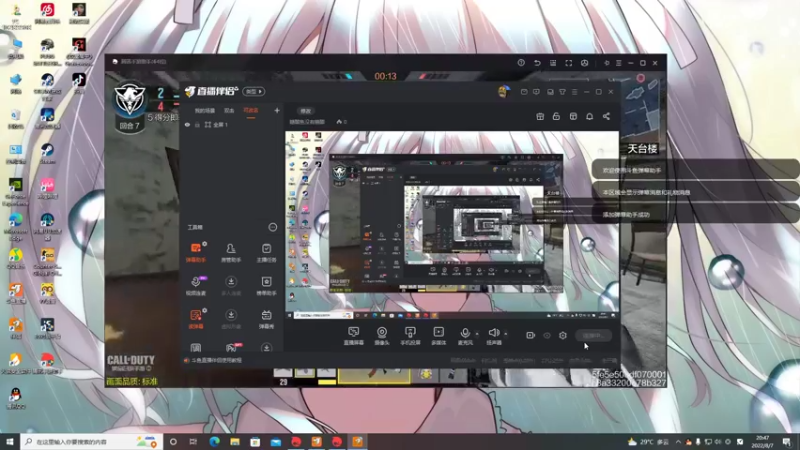Open the gift box icon above preview
The width and height of the screenshot is (800, 450).
540,116
